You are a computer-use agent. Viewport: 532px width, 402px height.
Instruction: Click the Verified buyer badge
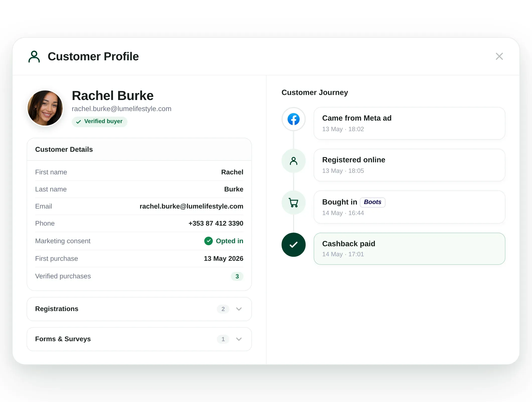[100, 121]
